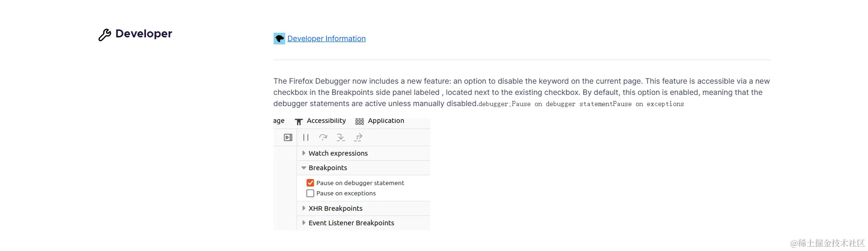Click the step in icon
This screenshot has height=251, width=868.
pos(341,137)
